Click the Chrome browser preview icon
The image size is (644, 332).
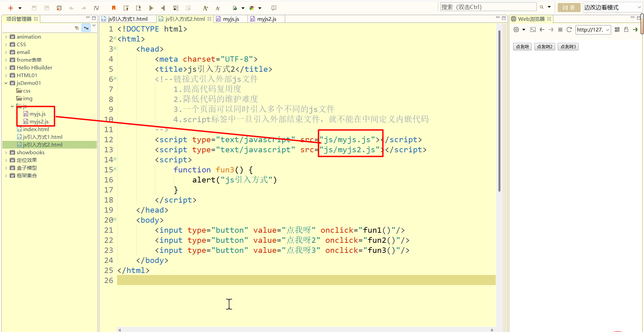[x=252, y=8]
